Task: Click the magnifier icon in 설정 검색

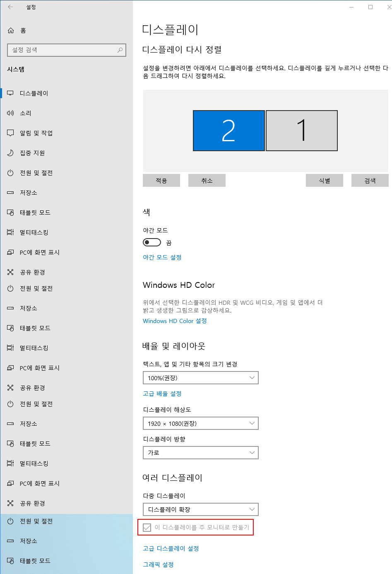Action: (120, 50)
